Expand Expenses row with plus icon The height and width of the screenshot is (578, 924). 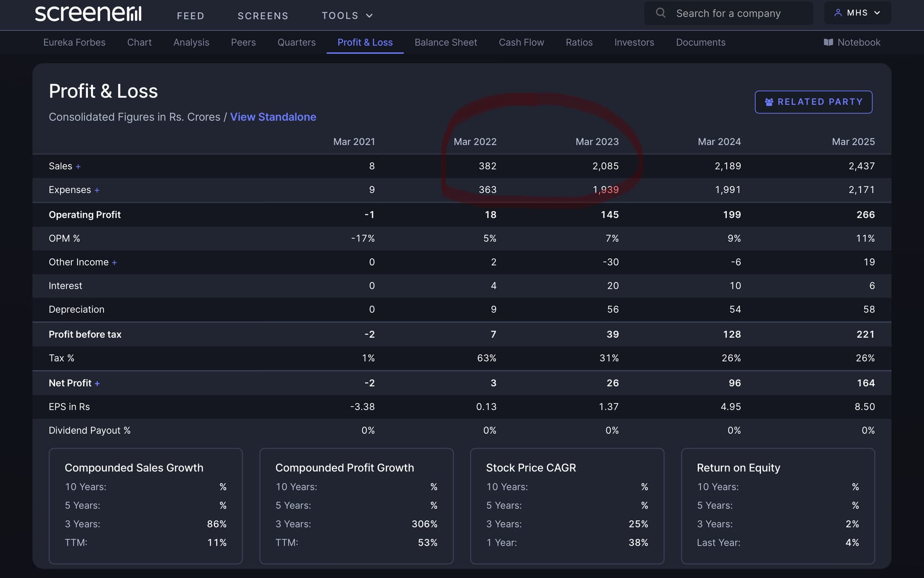(97, 190)
